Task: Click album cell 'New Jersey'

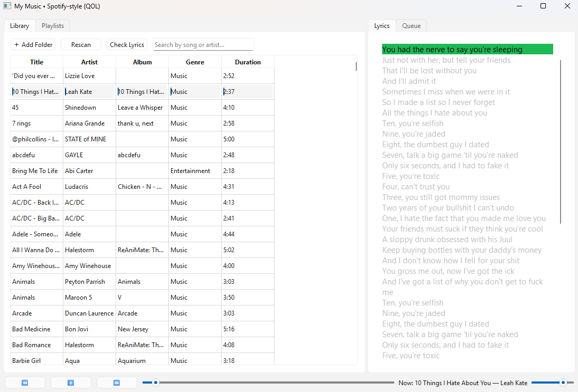Action: pyautogui.click(x=143, y=329)
